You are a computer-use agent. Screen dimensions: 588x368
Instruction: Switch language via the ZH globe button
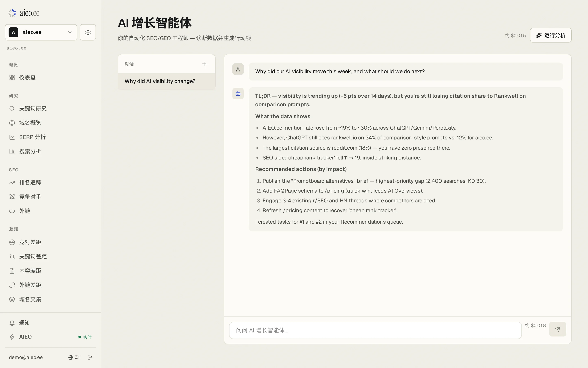point(74,357)
